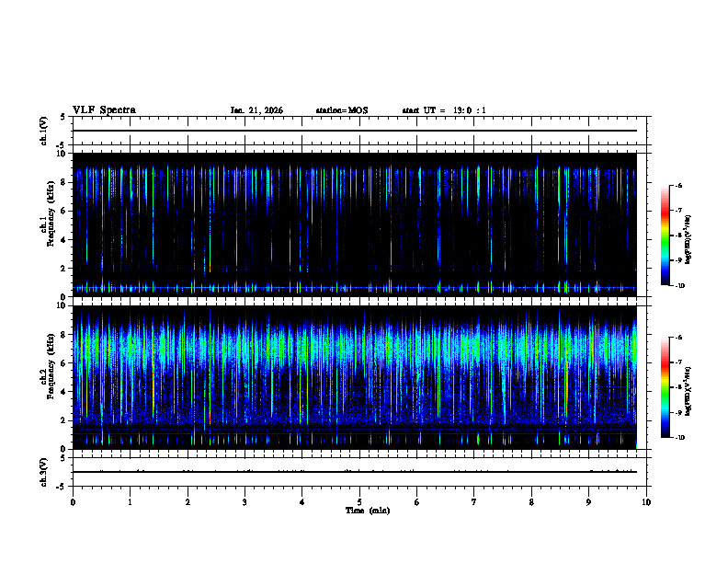This screenshot has width=728, height=563.
Task: Select the ch.2 "Frequency (kHz)" axis label
Action: tap(51, 365)
